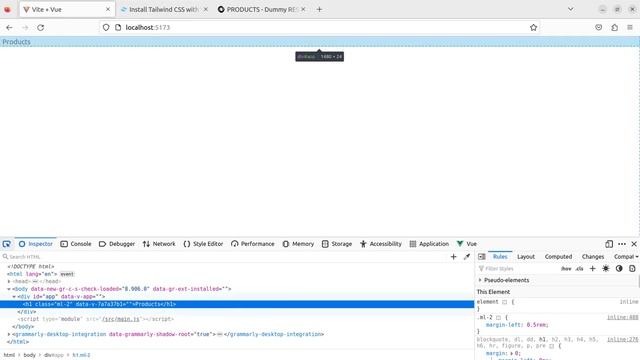Open the Performance panel
This screenshot has height=360, width=640.
click(253, 244)
